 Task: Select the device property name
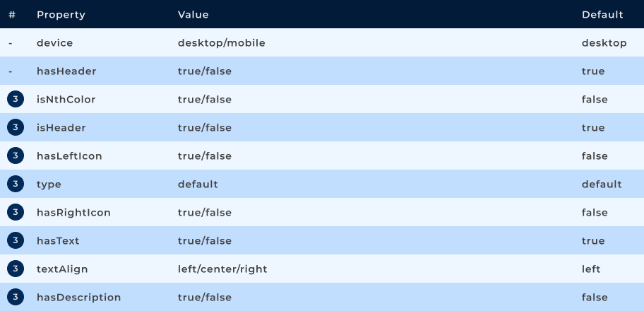(x=54, y=43)
